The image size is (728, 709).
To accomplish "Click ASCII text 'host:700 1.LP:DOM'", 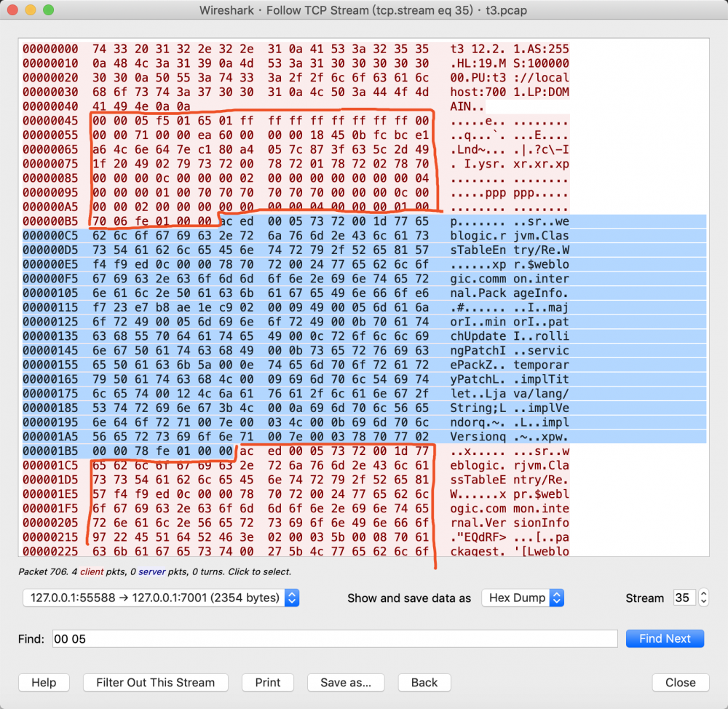I will coord(510,92).
